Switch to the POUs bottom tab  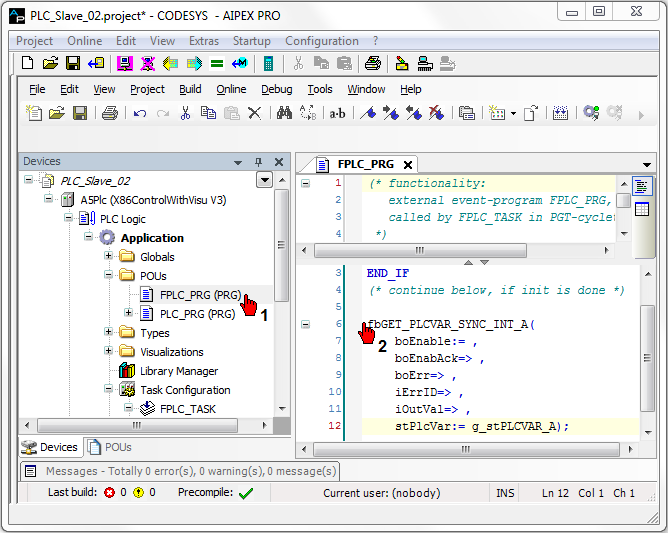point(109,447)
